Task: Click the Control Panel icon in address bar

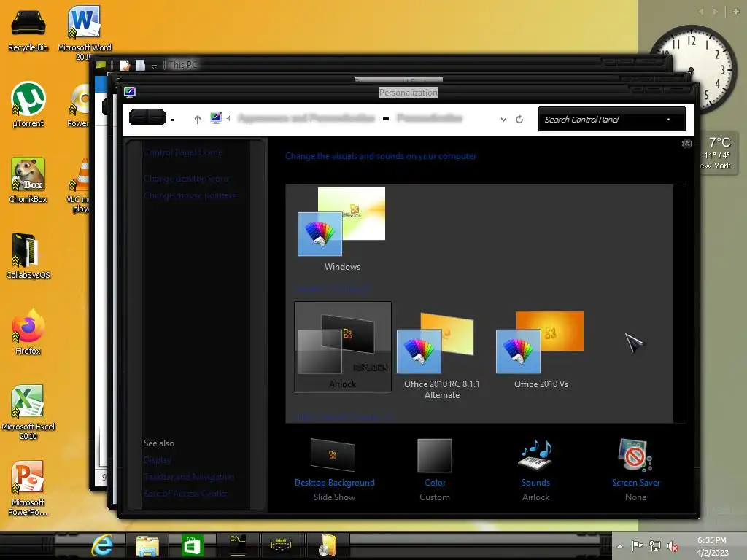Action: point(216,117)
